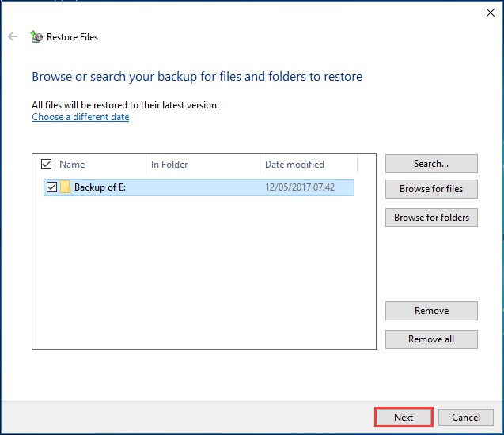
Task: Click the Remove all button
Action: pyautogui.click(x=431, y=339)
